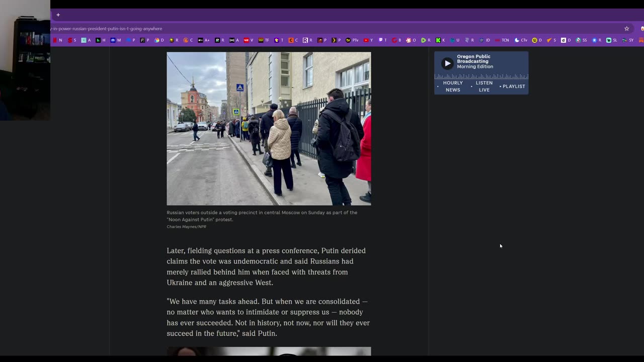The height and width of the screenshot is (362, 644).
Task: Open the audio Playlist link
Action: [514, 86]
